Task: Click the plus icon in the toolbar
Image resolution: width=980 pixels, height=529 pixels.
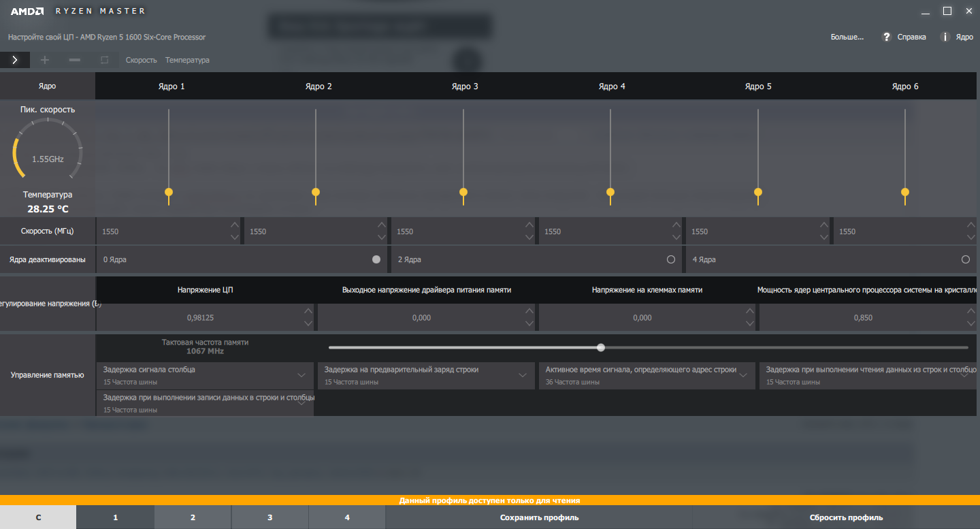Action: [x=45, y=60]
